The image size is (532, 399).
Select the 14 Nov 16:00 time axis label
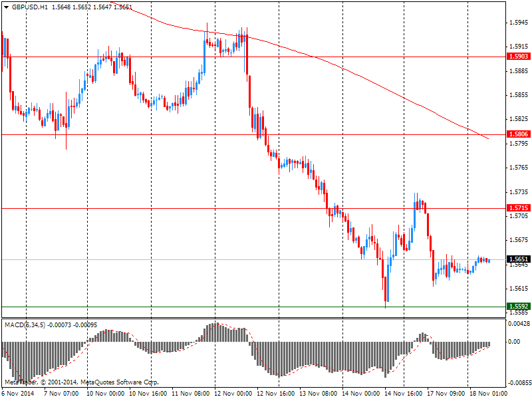(x=403, y=394)
